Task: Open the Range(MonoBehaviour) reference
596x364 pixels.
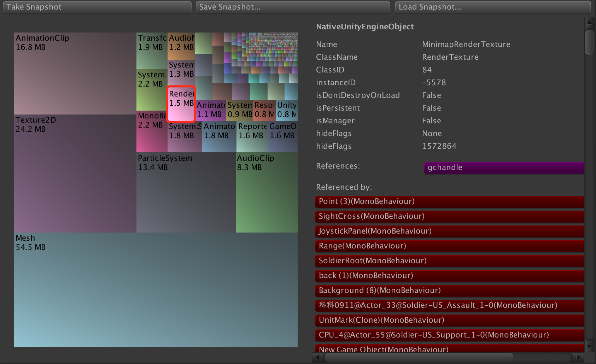Action: (x=449, y=246)
